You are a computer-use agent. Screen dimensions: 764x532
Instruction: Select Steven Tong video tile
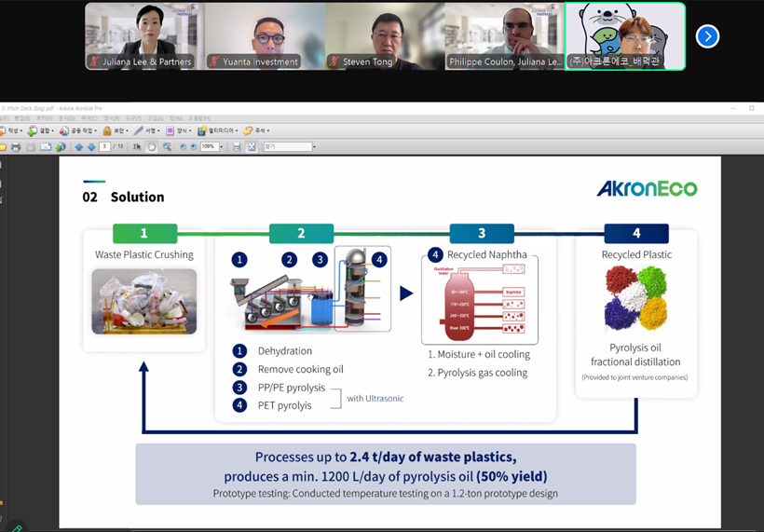coord(385,36)
